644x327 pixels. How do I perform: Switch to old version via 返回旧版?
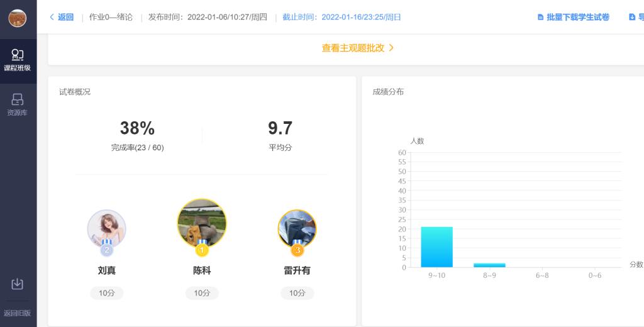[x=18, y=313]
